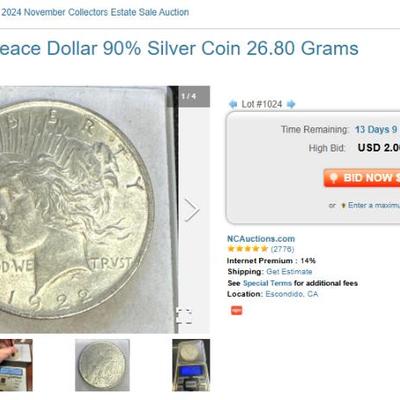Open 2024 November Collectors Estate Sale Auction link
The width and height of the screenshot is (400, 400).
(95, 12)
